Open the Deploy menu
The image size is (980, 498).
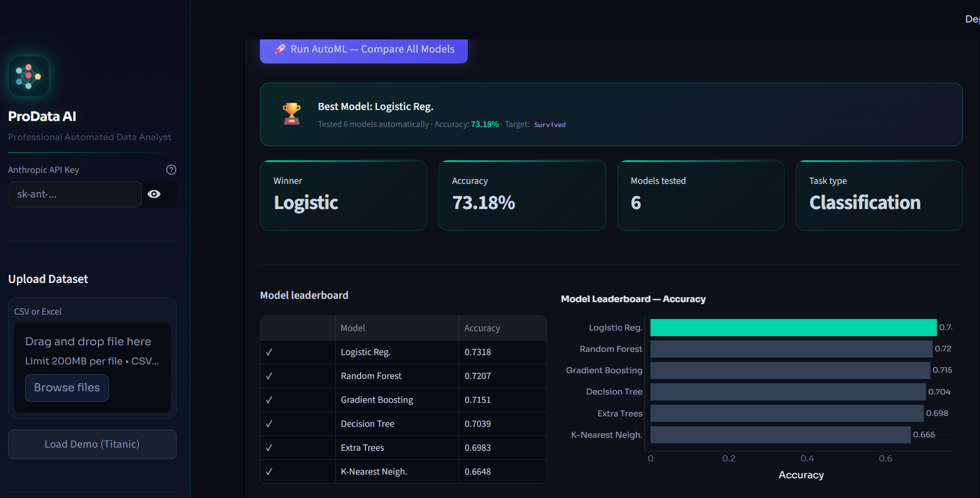click(x=972, y=19)
